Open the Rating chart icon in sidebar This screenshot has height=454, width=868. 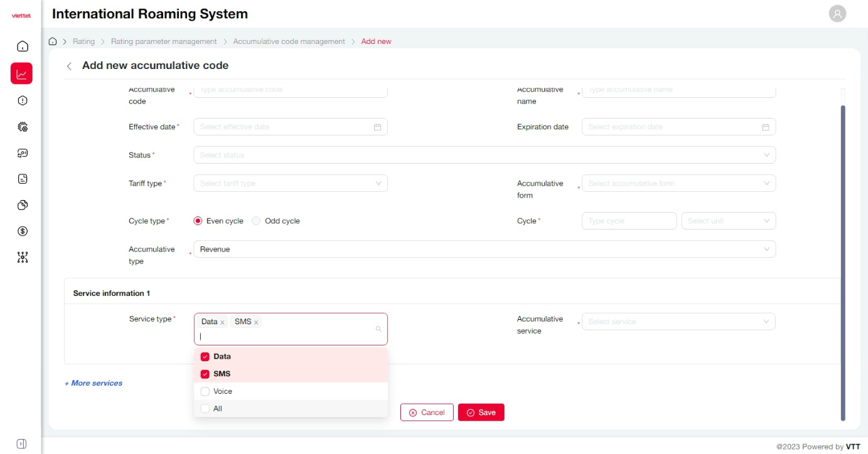[22, 74]
